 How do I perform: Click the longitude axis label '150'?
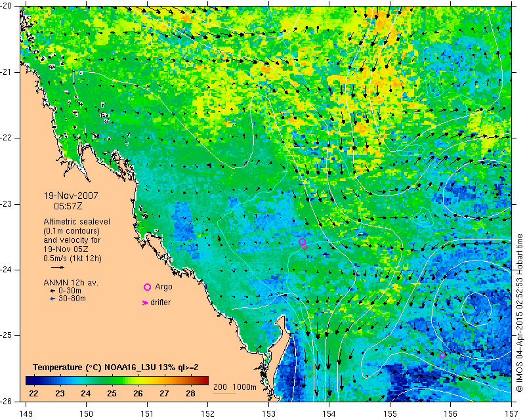87,414
